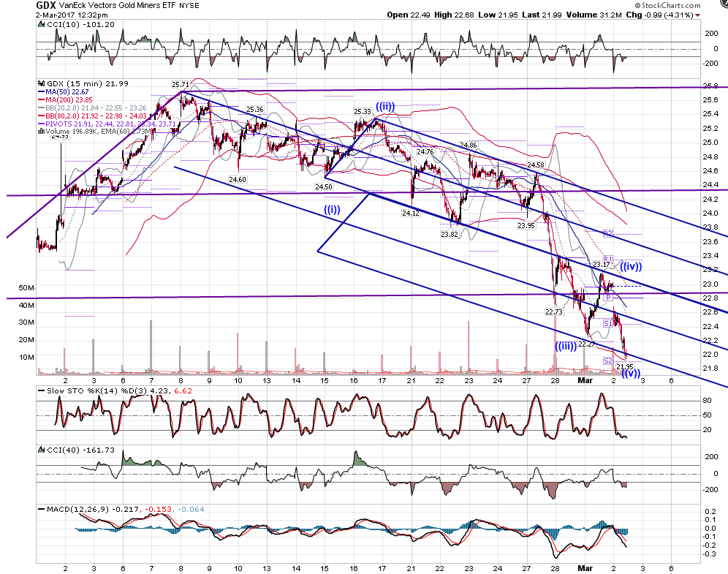
Task: Click the 23.17 high price label
Action: 602,264
